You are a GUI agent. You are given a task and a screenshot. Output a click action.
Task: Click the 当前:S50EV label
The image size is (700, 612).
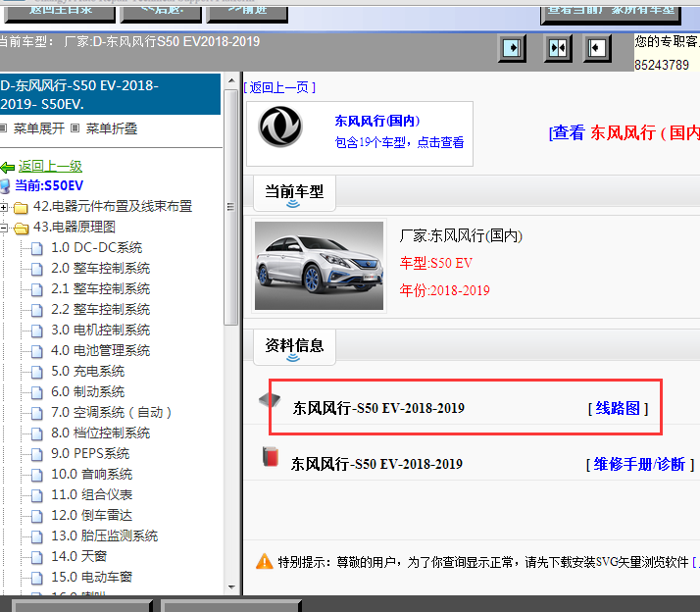pos(49,185)
